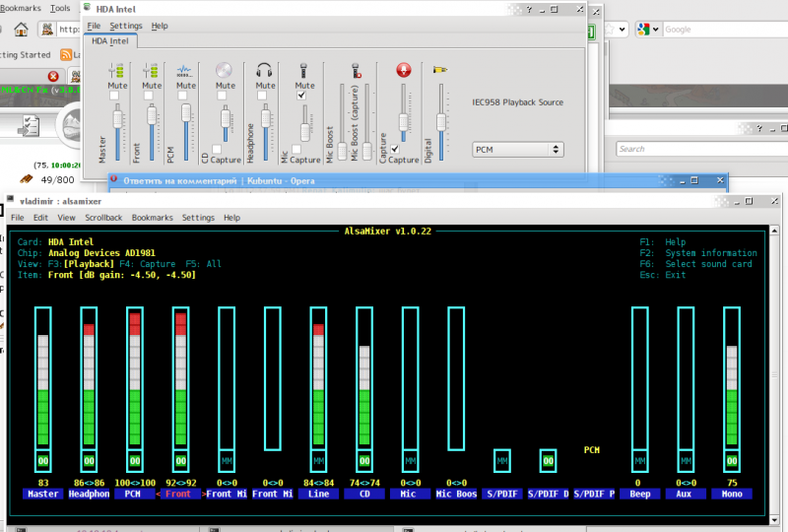Open browser Bookmarks menu
788x532 pixels.
click(x=20, y=8)
